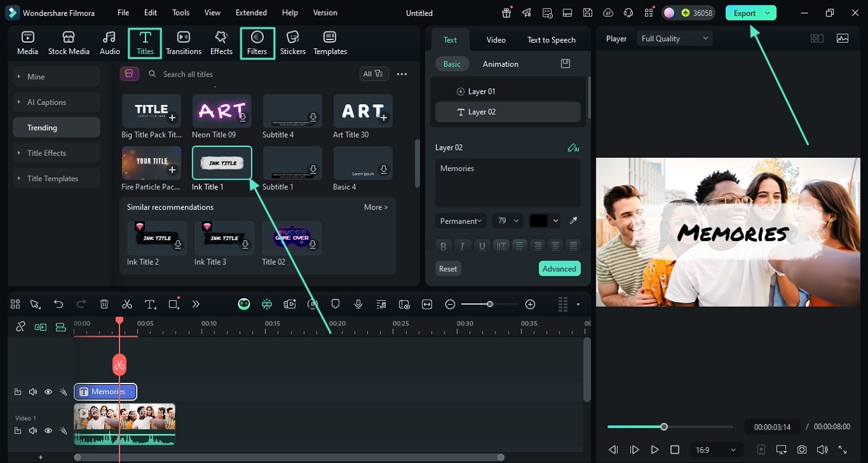The height and width of the screenshot is (463, 868).
Task: Select Layer 01 in the text panel
Action: click(508, 92)
